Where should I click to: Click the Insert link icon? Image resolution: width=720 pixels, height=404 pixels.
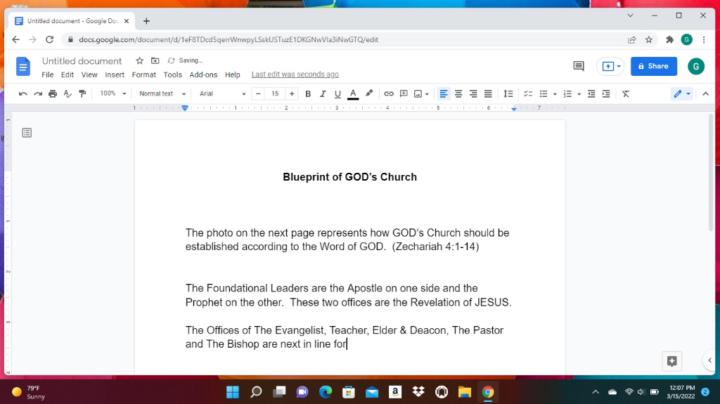(389, 94)
